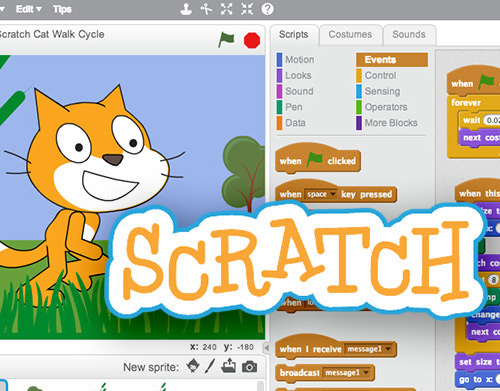The image size is (500, 391).
Task: Paint a new sprite with the brush icon
Action: coord(211,366)
